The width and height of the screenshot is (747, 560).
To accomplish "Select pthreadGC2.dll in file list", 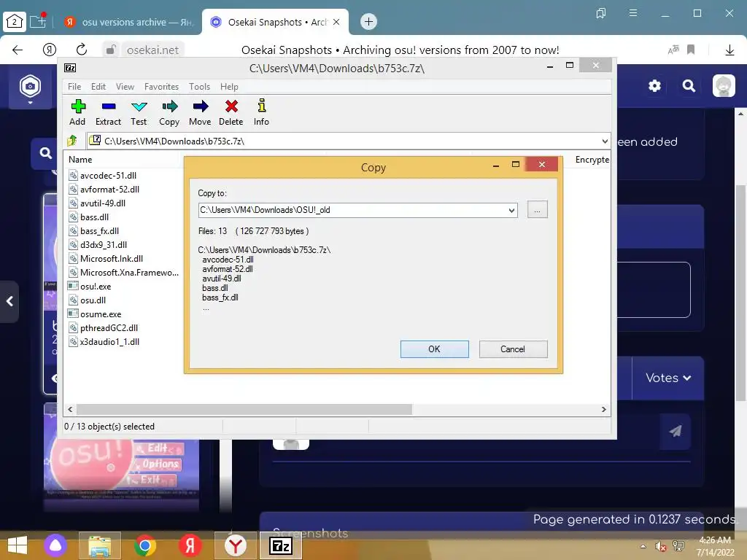I will pyautogui.click(x=109, y=328).
